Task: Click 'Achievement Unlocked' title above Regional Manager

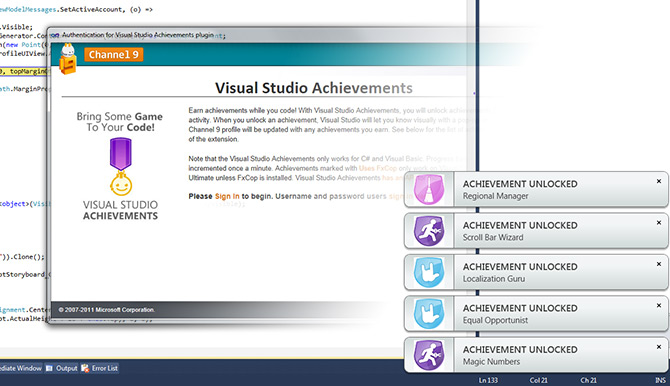Action: tap(520, 184)
